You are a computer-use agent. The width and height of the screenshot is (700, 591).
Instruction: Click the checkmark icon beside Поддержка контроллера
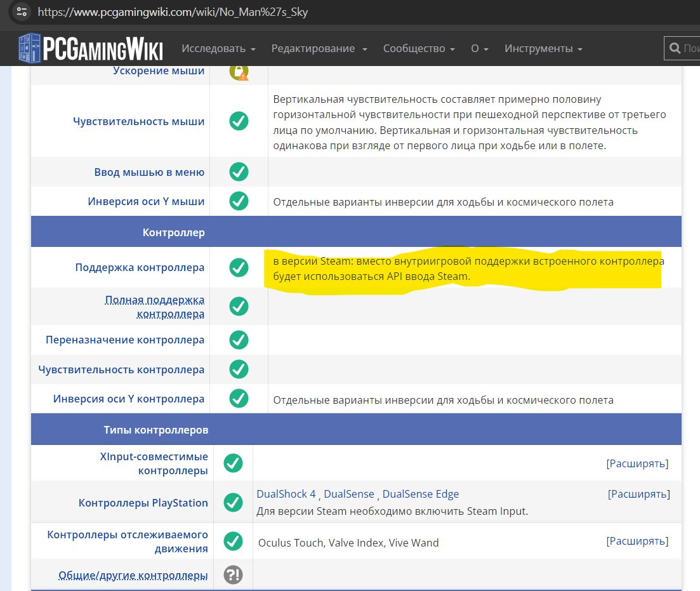pos(239,267)
